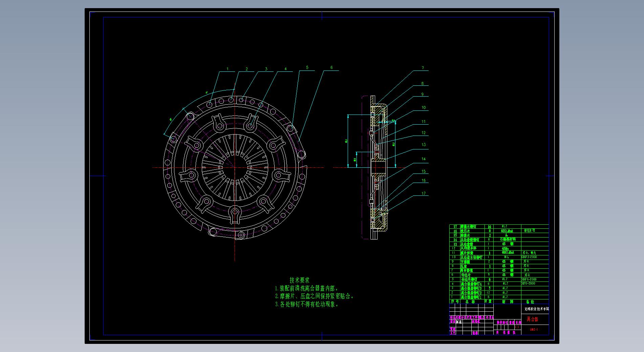
Task: Click the red '离合器' title text
Action: 532,319
